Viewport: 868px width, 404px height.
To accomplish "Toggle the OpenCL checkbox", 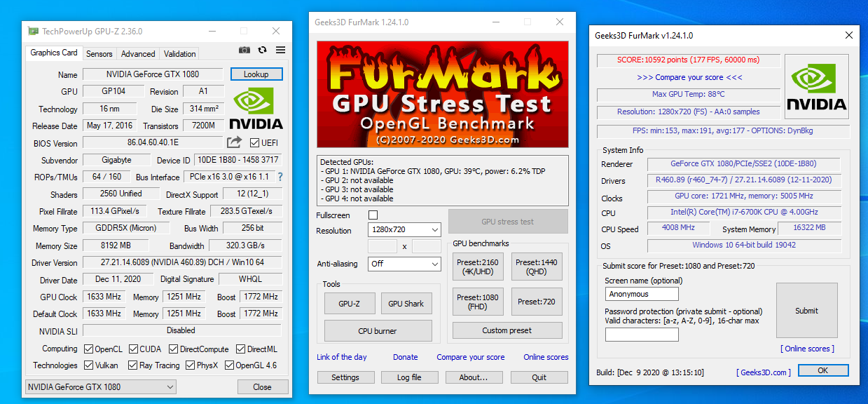I will (88, 349).
